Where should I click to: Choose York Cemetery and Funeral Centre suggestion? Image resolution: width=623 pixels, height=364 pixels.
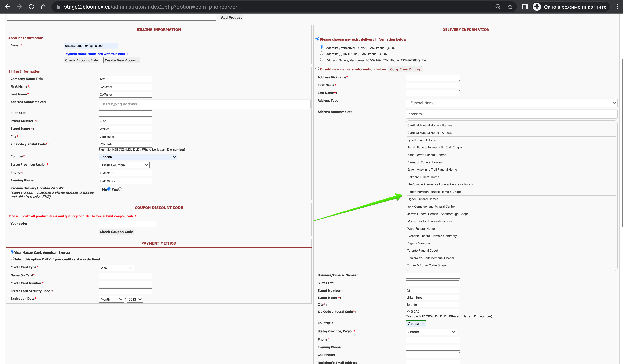tap(512, 207)
